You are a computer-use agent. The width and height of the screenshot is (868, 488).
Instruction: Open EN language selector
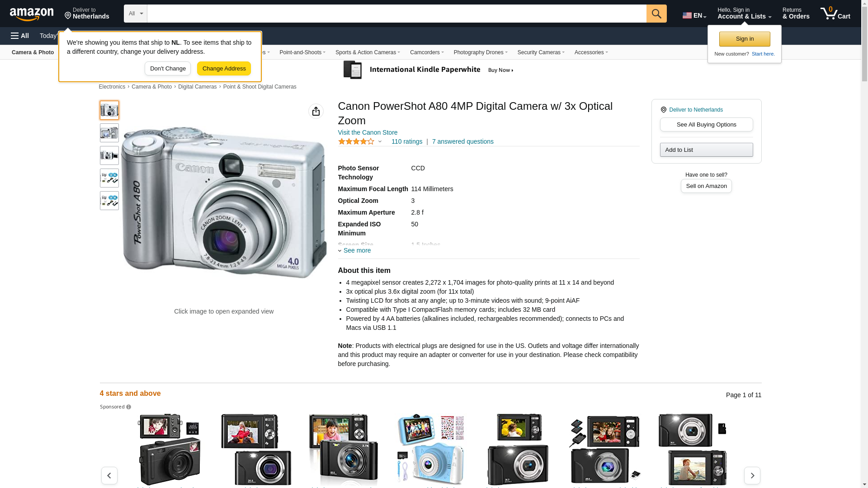pyautogui.click(x=694, y=15)
